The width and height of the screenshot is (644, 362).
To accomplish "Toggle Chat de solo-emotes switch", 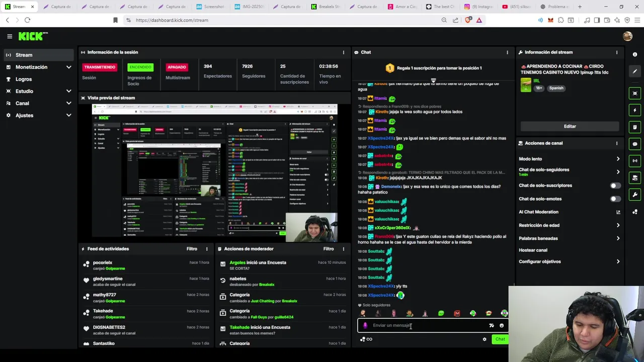I will (615, 199).
